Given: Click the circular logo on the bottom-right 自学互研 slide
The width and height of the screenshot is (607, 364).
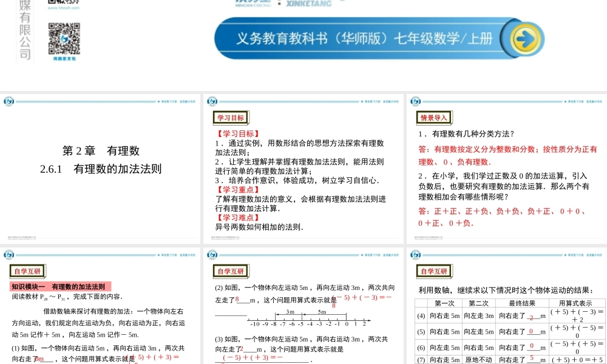Looking at the screenshot, I should coord(415,255).
